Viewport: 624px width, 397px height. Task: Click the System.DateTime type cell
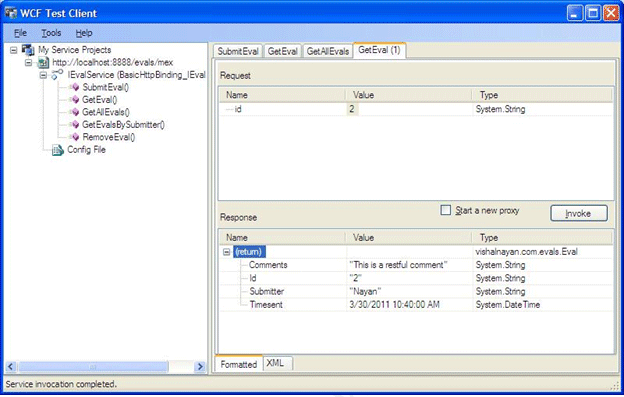[x=508, y=305]
